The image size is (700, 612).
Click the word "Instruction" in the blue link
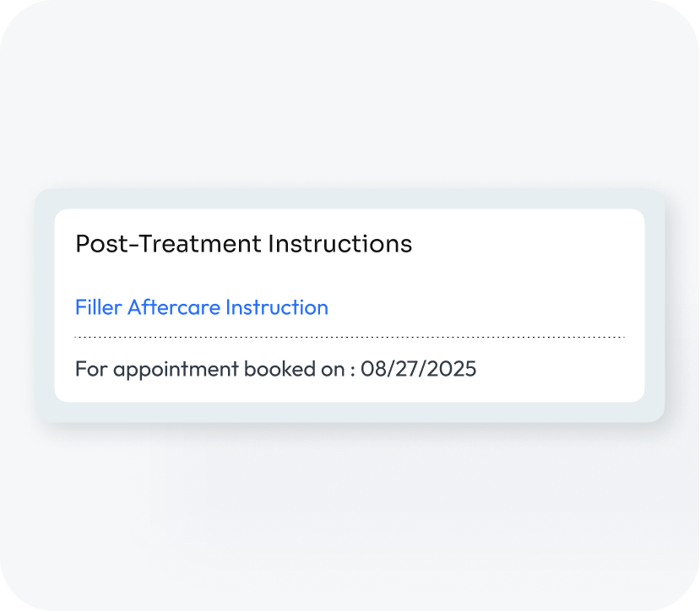pyautogui.click(x=277, y=307)
